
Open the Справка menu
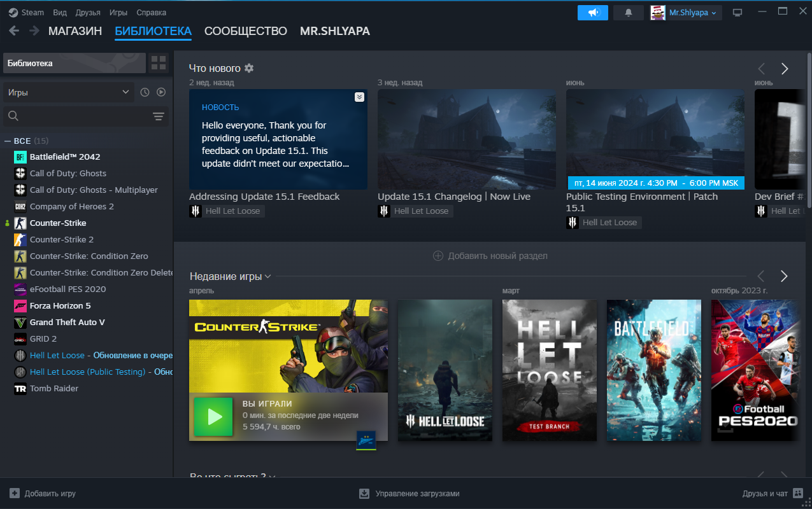(152, 13)
